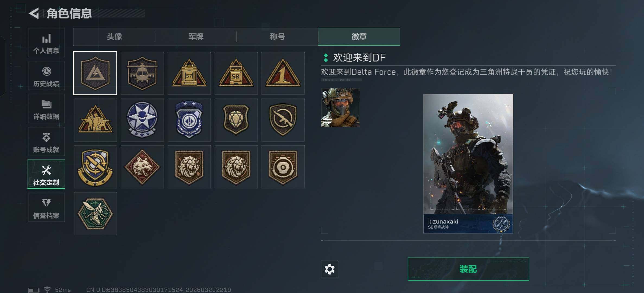Open 个人信息 in the sidebar

[x=46, y=43]
